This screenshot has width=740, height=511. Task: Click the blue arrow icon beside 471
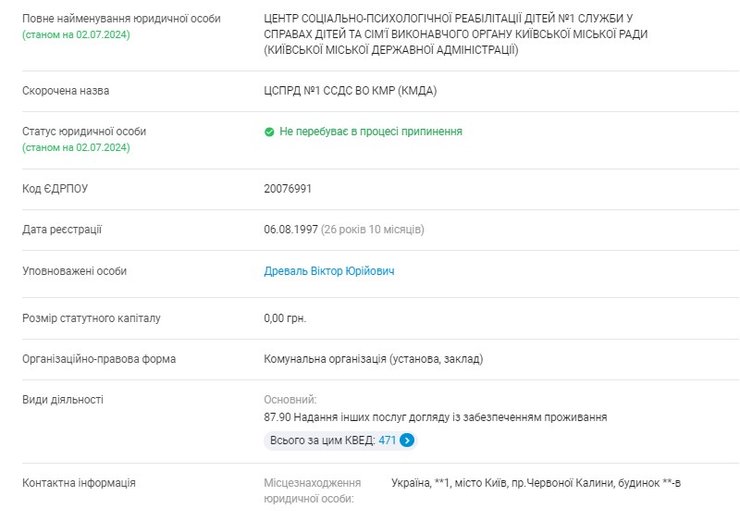pyautogui.click(x=408, y=440)
